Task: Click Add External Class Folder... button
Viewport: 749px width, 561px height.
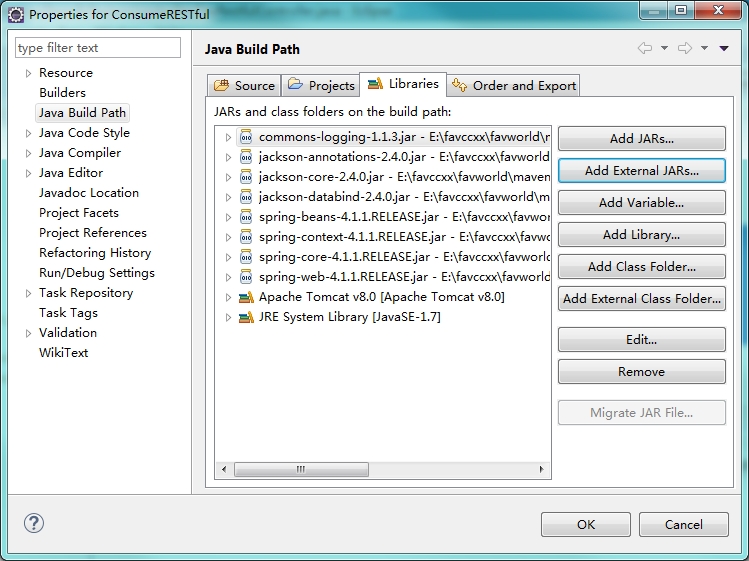Action: coord(642,299)
